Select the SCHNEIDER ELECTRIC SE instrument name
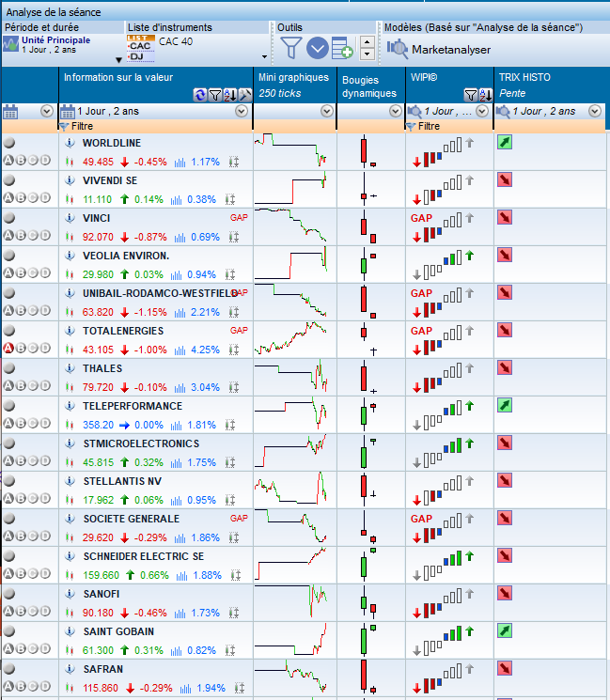The height and width of the screenshot is (700, 610). [144, 556]
